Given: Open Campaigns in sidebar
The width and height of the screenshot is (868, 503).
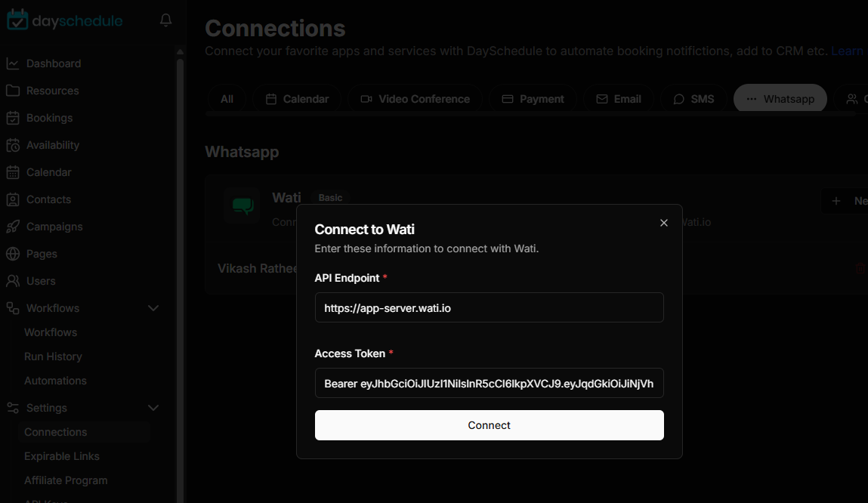Looking at the screenshot, I should tap(54, 227).
